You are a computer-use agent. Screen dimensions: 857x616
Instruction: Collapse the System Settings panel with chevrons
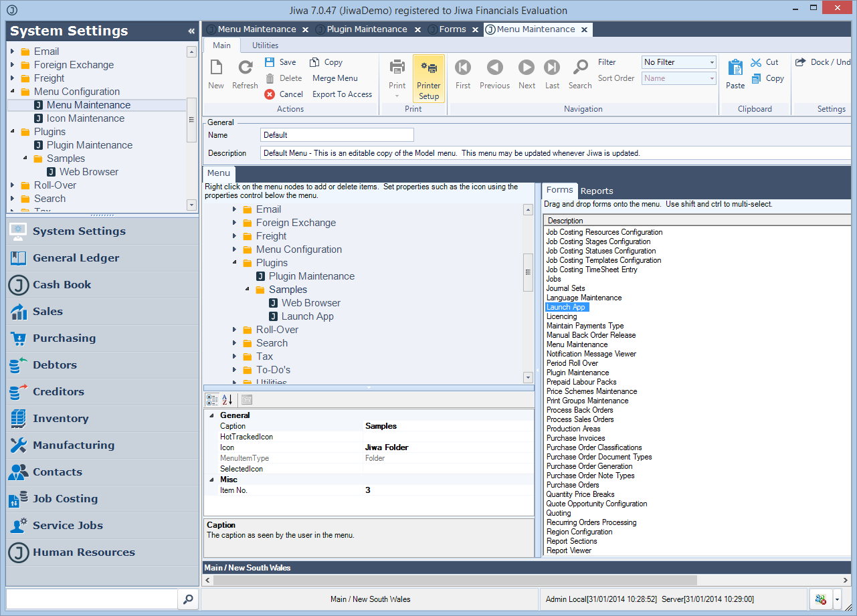[191, 31]
